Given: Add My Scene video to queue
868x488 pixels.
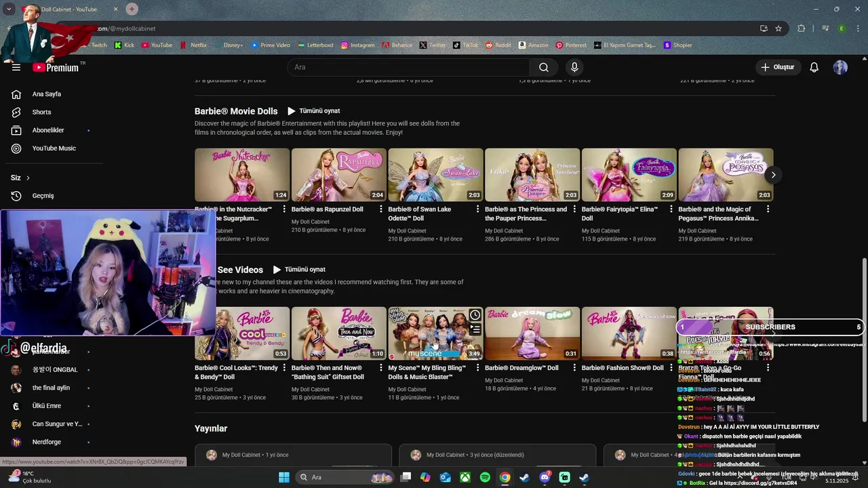Looking at the screenshot, I should pos(475,329).
